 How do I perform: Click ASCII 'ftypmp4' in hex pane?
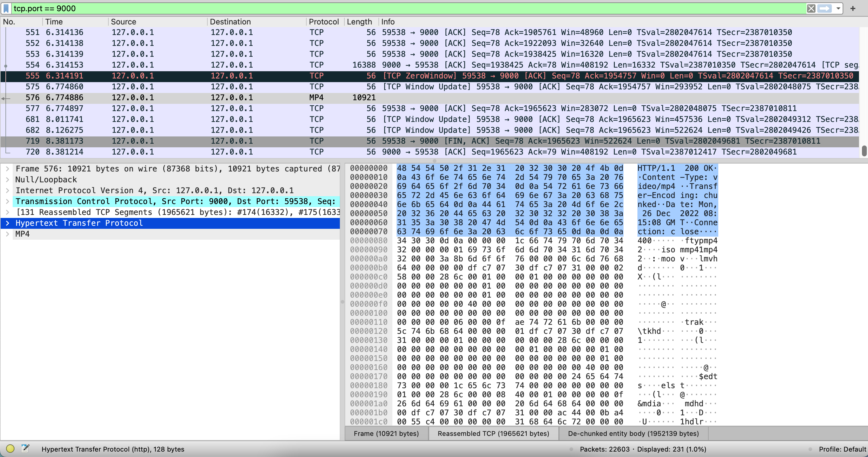tap(701, 241)
